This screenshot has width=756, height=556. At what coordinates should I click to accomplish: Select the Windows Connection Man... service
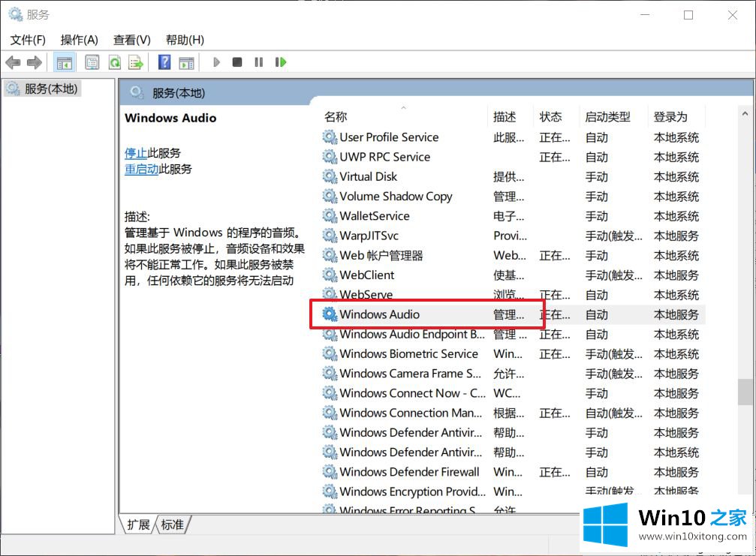click(x=411, y=413)
